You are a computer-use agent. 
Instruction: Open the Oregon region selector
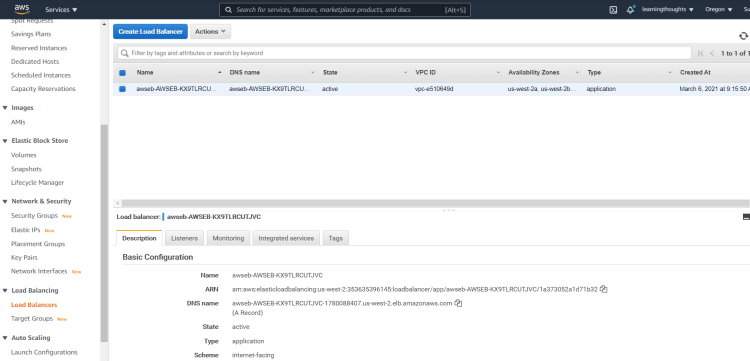(x=718, y=10)
